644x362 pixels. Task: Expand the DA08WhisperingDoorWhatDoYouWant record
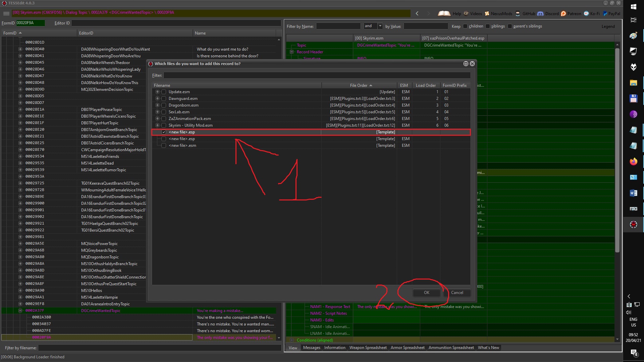[20, 49]
